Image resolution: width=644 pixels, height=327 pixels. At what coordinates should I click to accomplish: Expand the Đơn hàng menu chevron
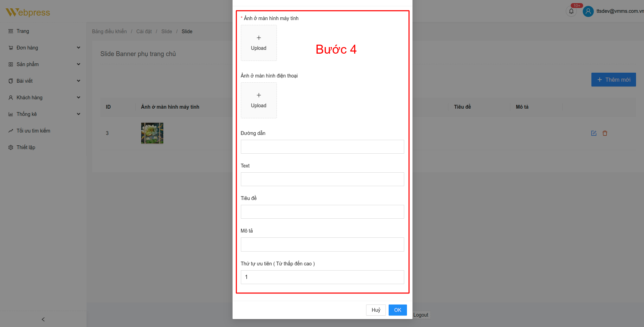pyautogui.click(x=79, y=48)
